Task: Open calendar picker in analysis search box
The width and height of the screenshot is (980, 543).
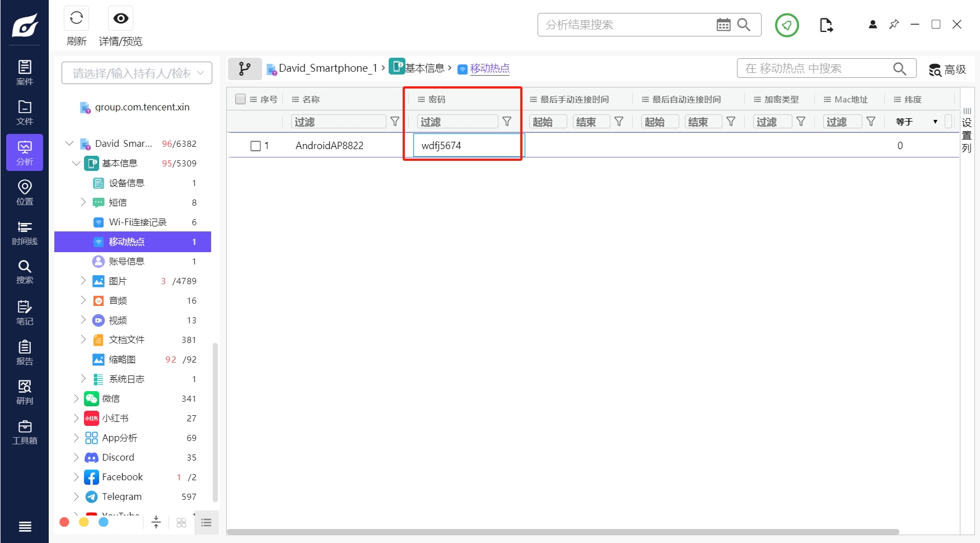Action: click(x=724, y=25)
